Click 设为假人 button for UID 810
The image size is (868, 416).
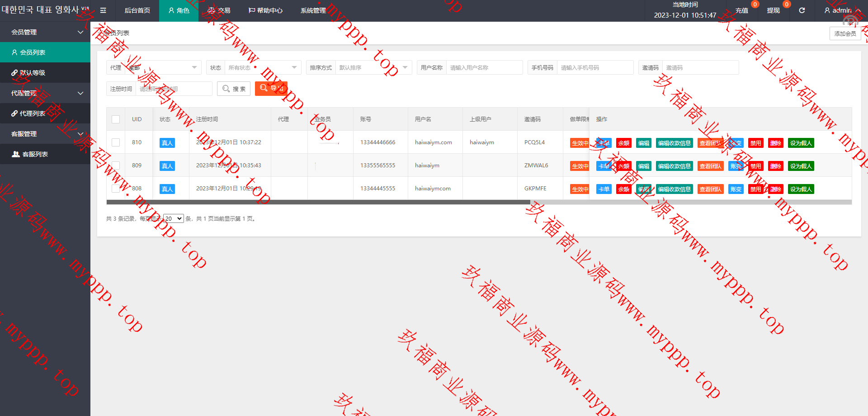pos(801,143)
